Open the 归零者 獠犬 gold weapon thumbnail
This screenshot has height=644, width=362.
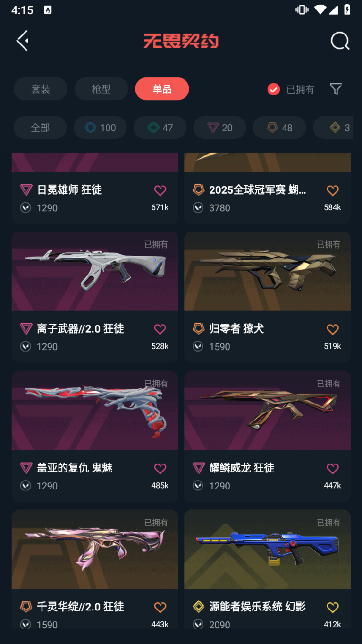(x=267, y=271)
